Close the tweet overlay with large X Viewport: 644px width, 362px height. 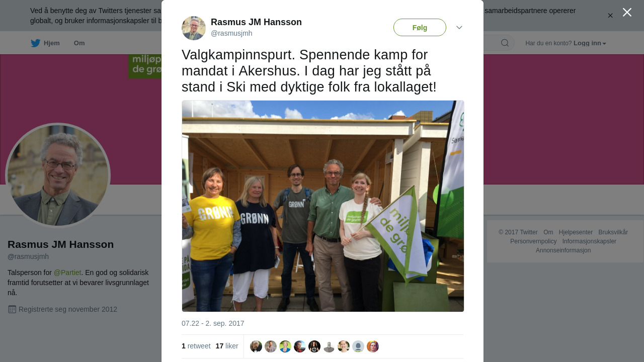click(x=627, y=12)
